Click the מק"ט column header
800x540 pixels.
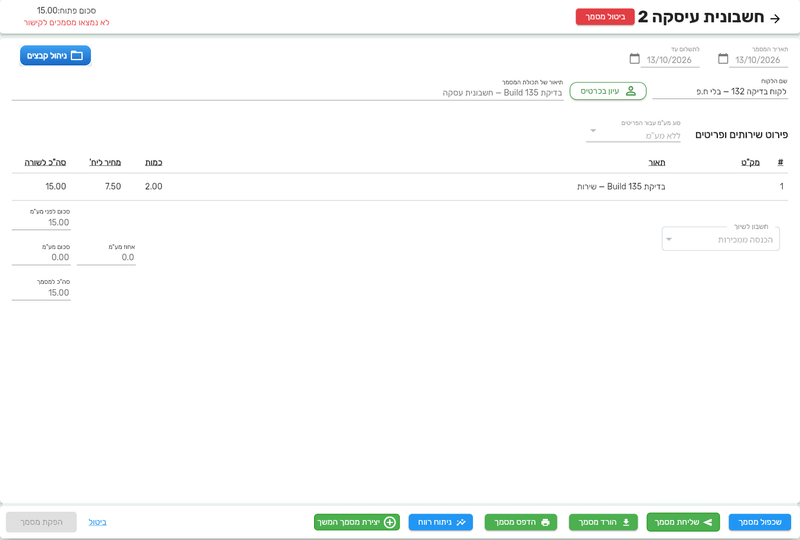(x=750, y=162)
